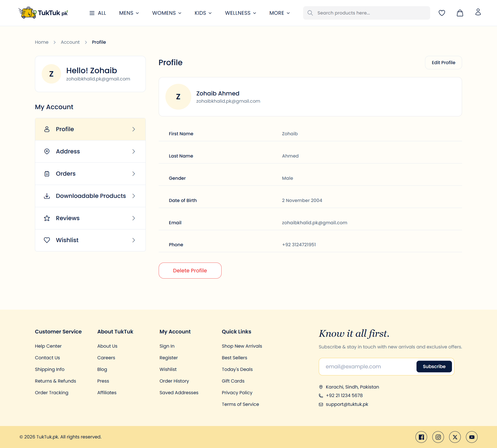Open the user account icon in header
The height and width of the screenshot is (448, 497).
(x=478, y=12)
